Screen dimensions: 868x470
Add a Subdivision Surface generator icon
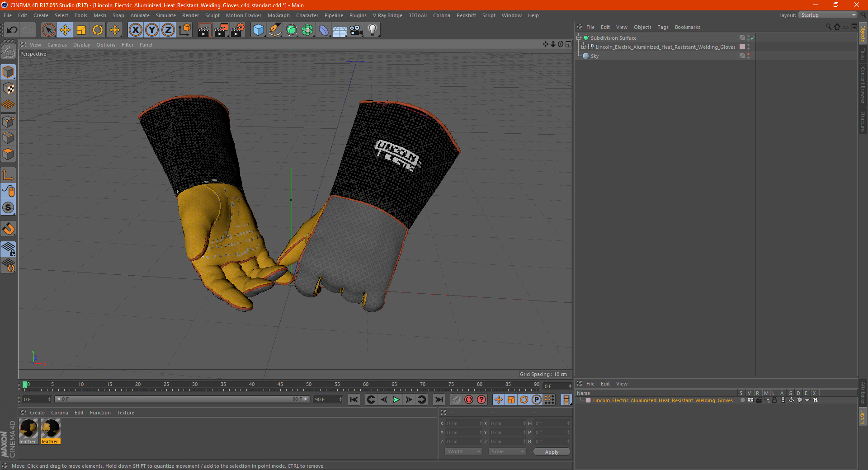tap(292, 30)
